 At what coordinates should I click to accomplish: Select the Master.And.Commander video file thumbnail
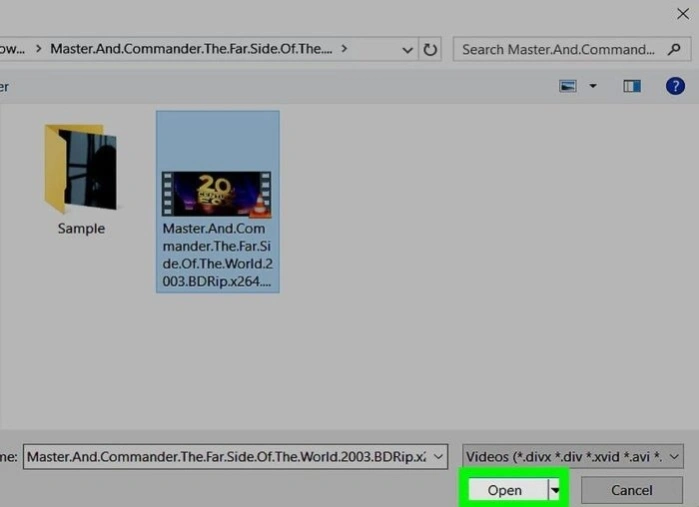[217, 194]
